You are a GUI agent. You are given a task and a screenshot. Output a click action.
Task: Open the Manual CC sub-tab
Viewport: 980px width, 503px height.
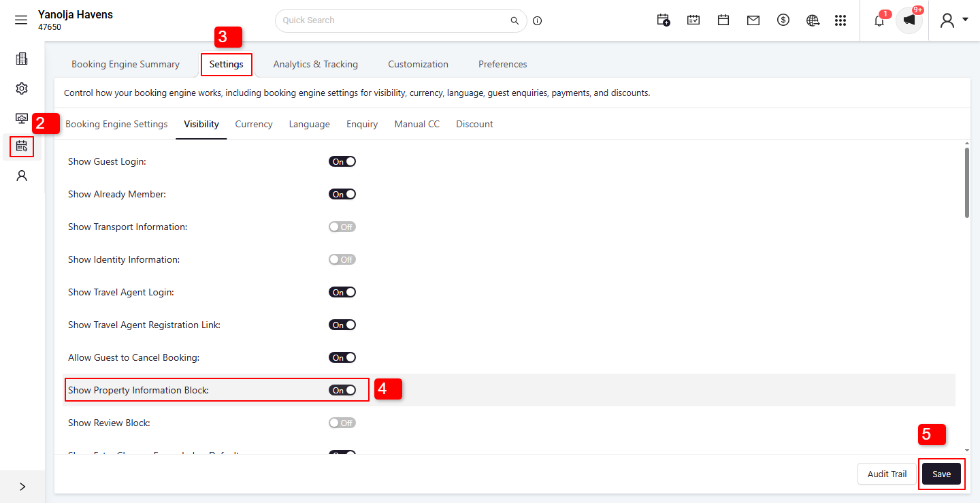(417, 124)
